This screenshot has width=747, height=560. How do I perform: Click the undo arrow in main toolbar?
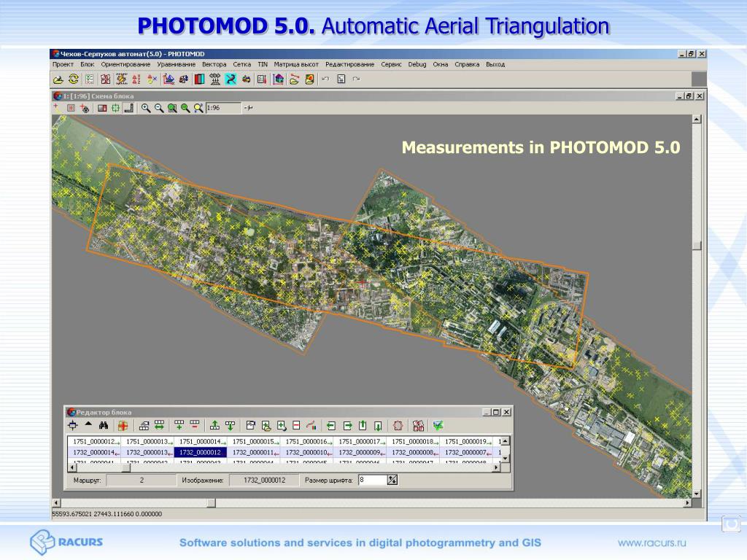pyautogui.click(x=325, y=79)
